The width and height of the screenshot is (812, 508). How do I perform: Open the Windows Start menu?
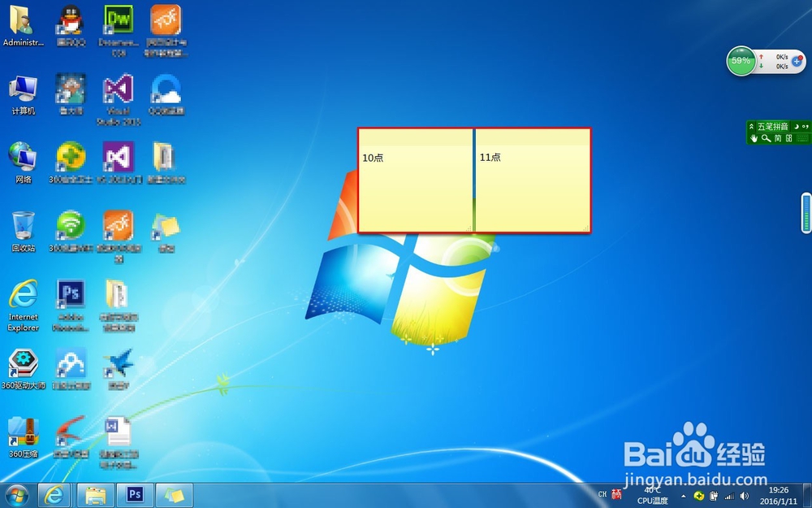pyautogui.click(x=16, y=494)
